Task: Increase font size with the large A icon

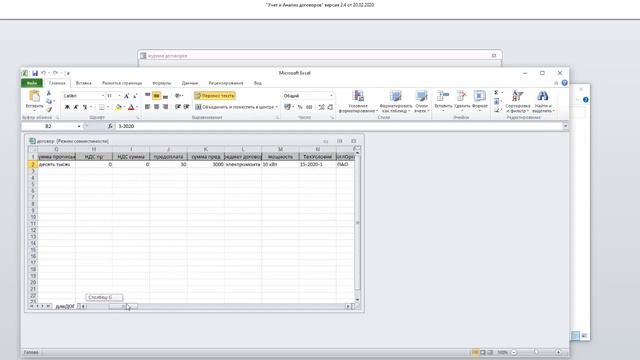Action: pos(127,96)
